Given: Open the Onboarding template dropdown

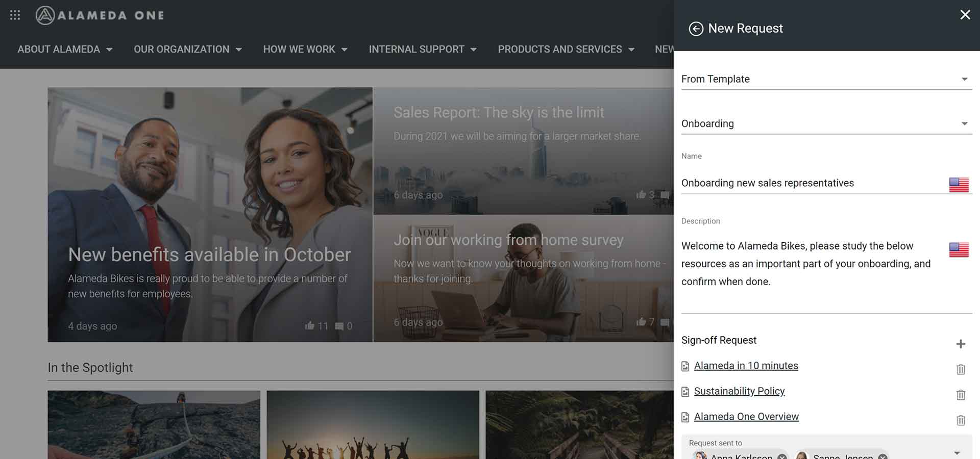Looking at the screenshot, I should (826, 123).
